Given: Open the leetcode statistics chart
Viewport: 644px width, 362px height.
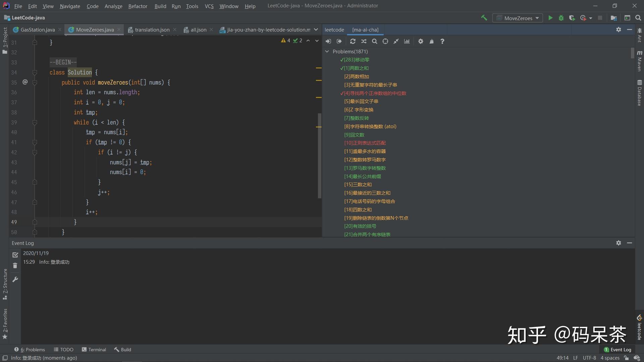Looking at the screenshot, I should (x=407, y=41).
